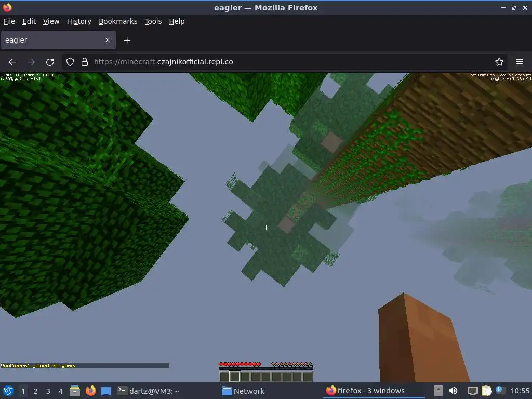Select the last hotbar slot
The height and width of the screenshot is (399, 532).
(x=308, y=377)
